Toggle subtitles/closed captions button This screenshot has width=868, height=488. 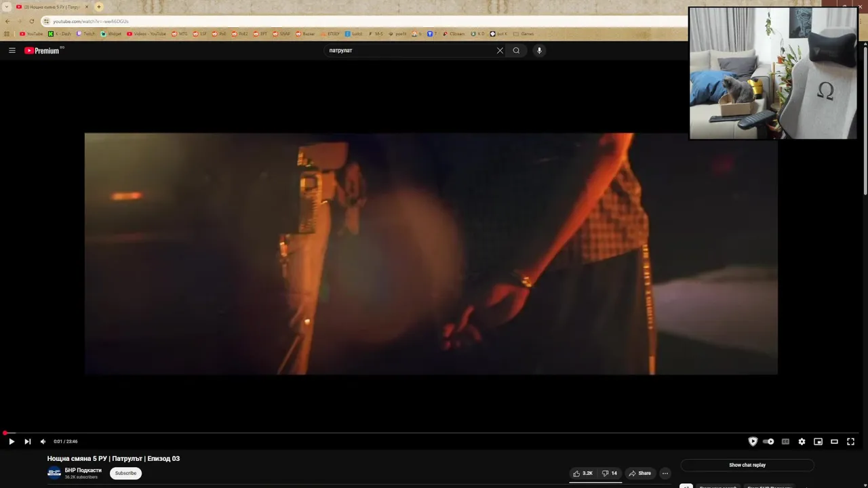click(785, 441)
